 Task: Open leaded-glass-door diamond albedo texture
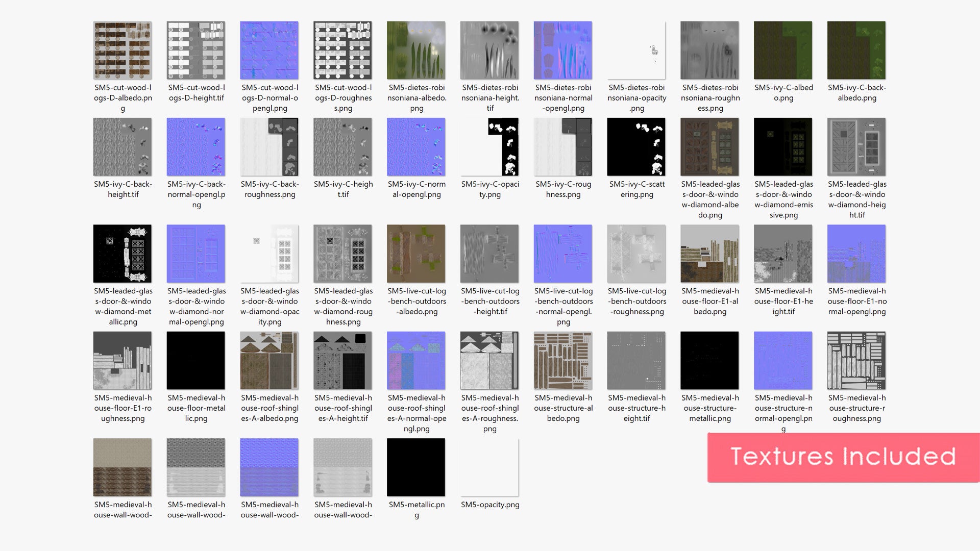pyautogui.click(x=709, y=147)
